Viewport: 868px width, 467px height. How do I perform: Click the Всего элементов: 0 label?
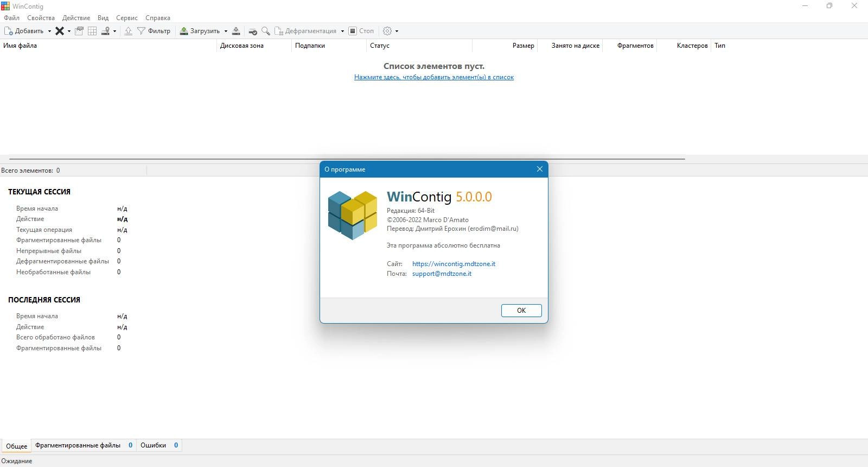click(x=30, y=171)
